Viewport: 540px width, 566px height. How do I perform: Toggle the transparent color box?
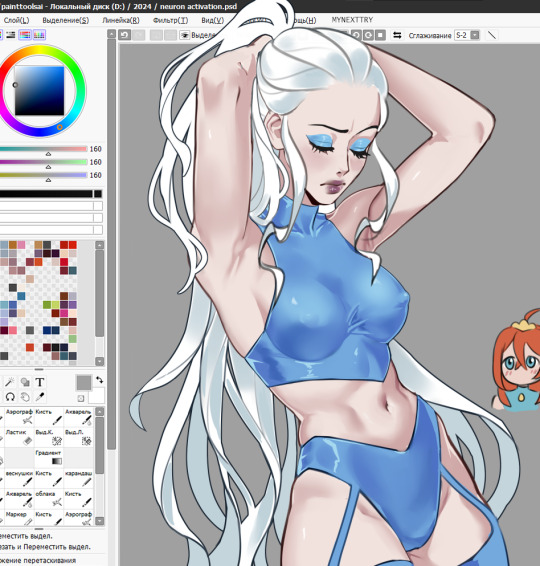pos(81,398)
